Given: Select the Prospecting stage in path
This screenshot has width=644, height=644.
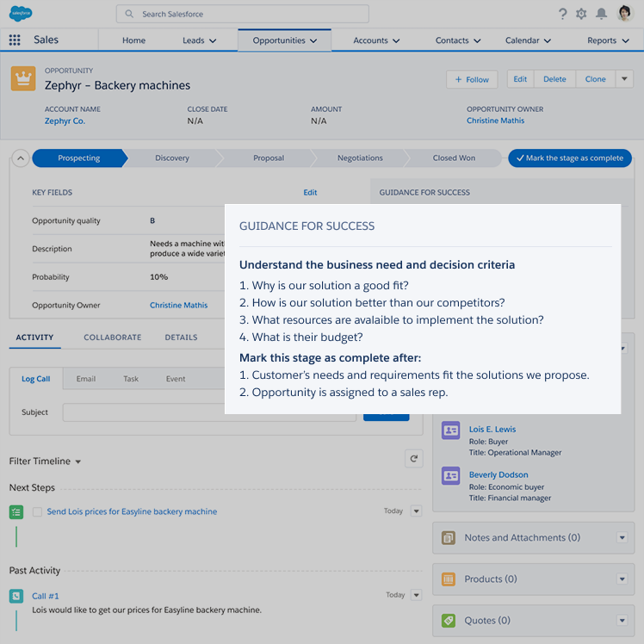Looking at the screenshot, I should 79,158.
